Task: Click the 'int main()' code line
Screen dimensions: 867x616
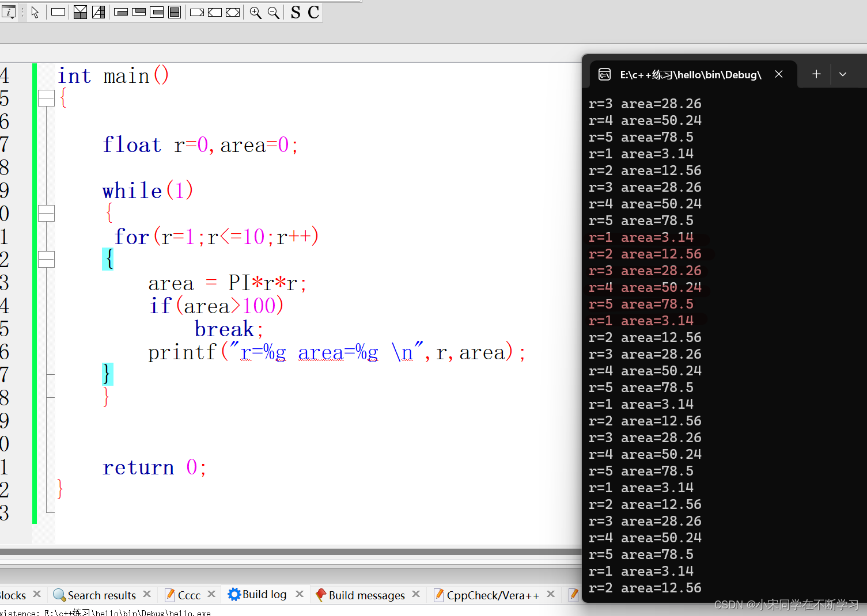Action: pyautogui.click(x=113, y=75)
